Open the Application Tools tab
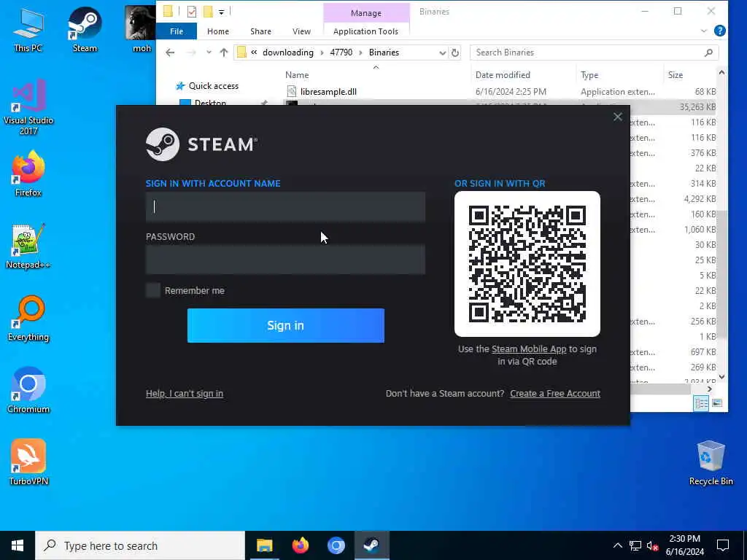This screenshot has width=747, height=560. pos(366,31)
